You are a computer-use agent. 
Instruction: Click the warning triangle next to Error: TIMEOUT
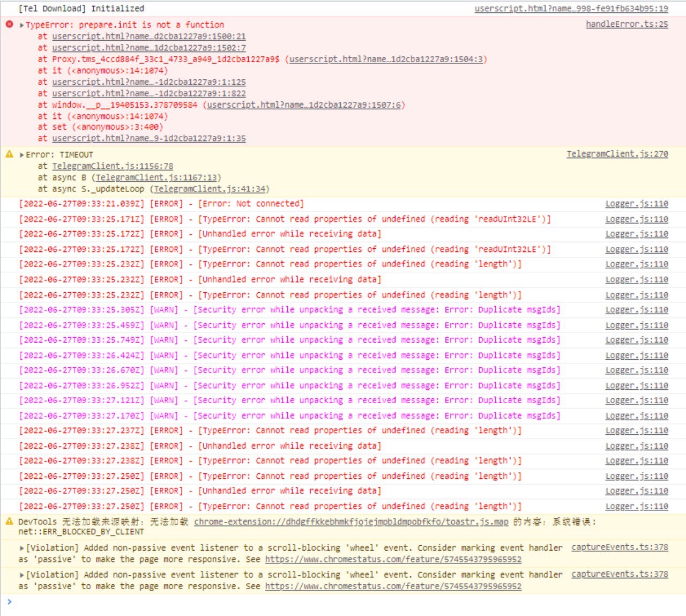[9, 154]
